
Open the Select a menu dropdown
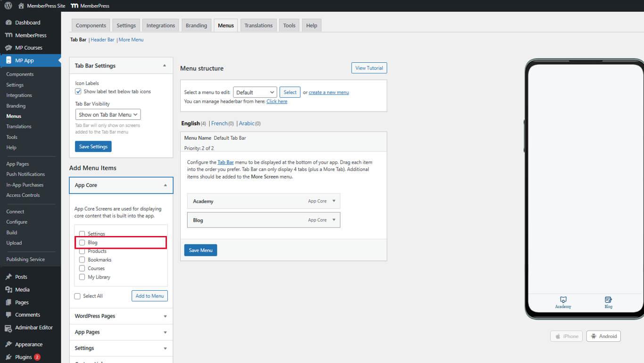tap(255, 93)
